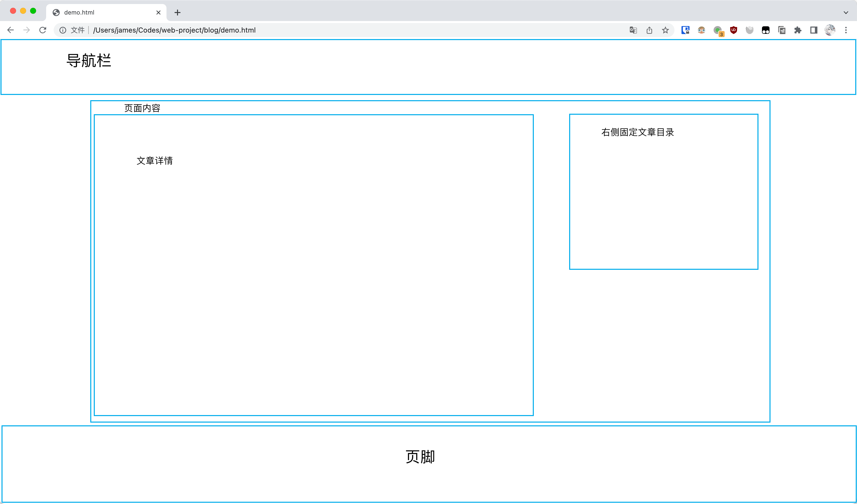Image resolution: width=857 pixels, height=504 pixels.
Task: Expand the tab search chevron
Action: pos(846,13)
